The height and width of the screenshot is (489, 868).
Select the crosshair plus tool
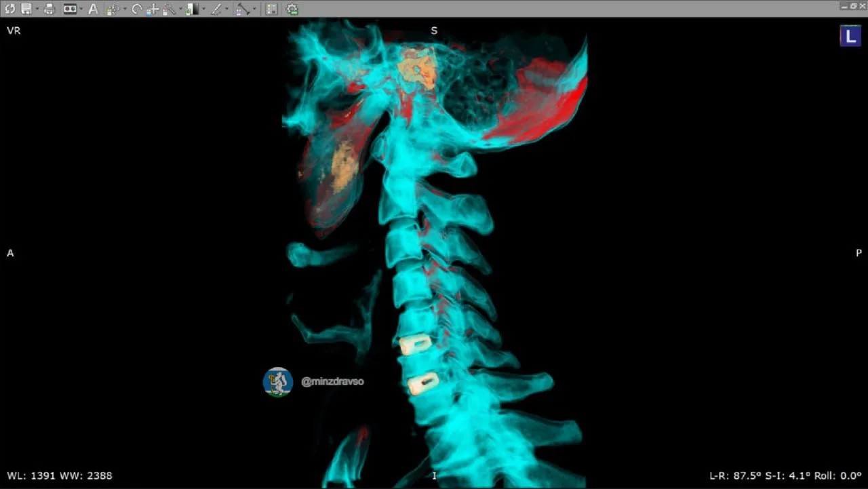[x=153, y=9]
